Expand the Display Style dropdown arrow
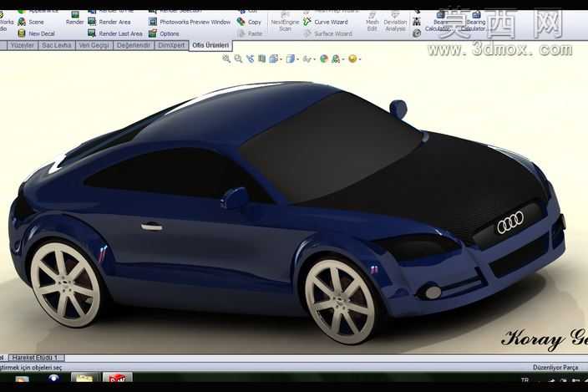Image resolution: width=588 pixels, height=392 pixels. [297, 59]
